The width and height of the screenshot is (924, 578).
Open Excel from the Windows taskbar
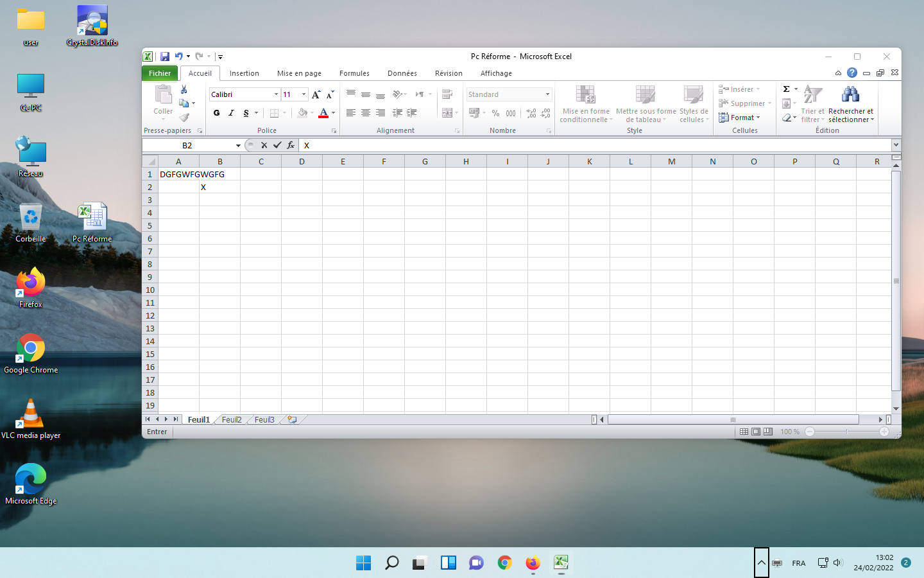point(561,563)
